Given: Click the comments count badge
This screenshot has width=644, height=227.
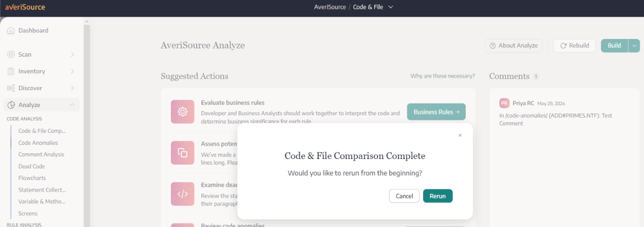Looking at the screenshot, I should (x=536, y=76).
